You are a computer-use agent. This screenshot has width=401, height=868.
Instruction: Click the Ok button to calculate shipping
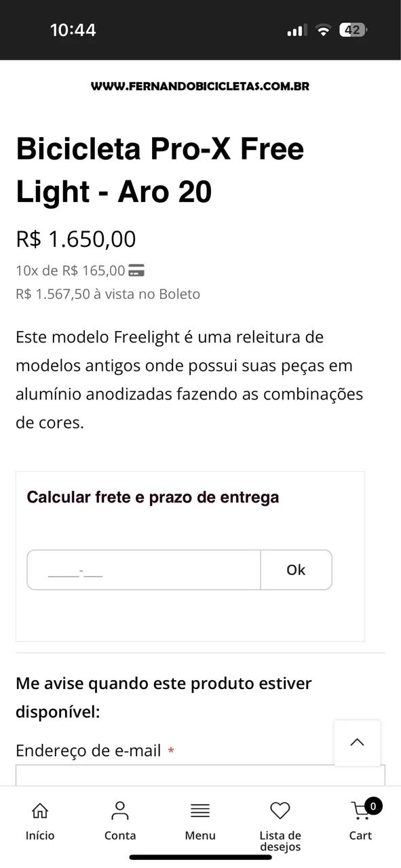(297, 570)
